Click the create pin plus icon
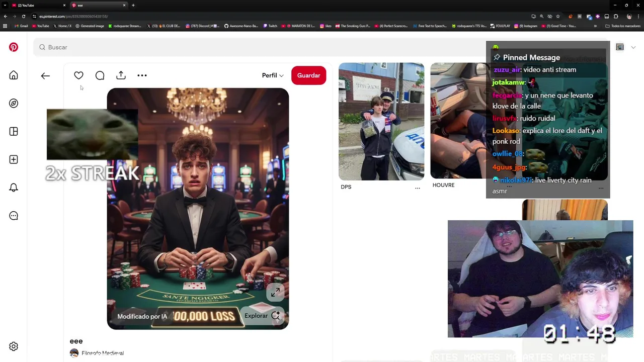 coord(14,159)
